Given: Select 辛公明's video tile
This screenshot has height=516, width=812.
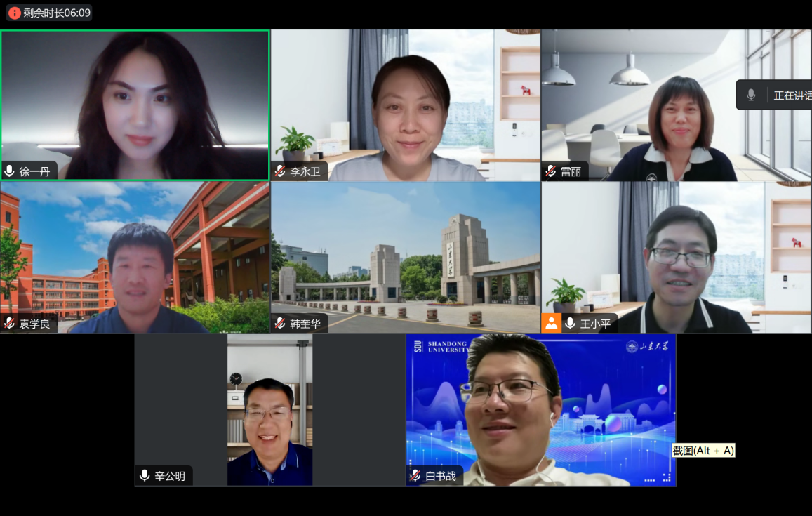Looking at the screenshot, I should [269, 410].
